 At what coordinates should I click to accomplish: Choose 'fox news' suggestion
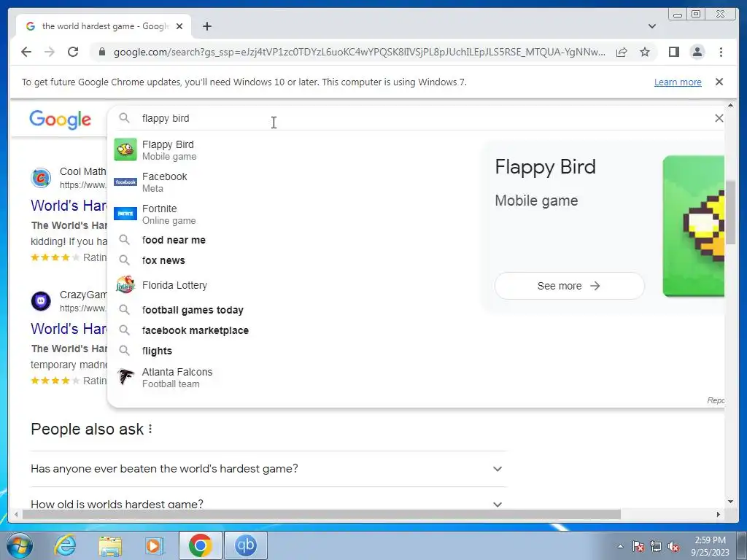click(295, 260)
